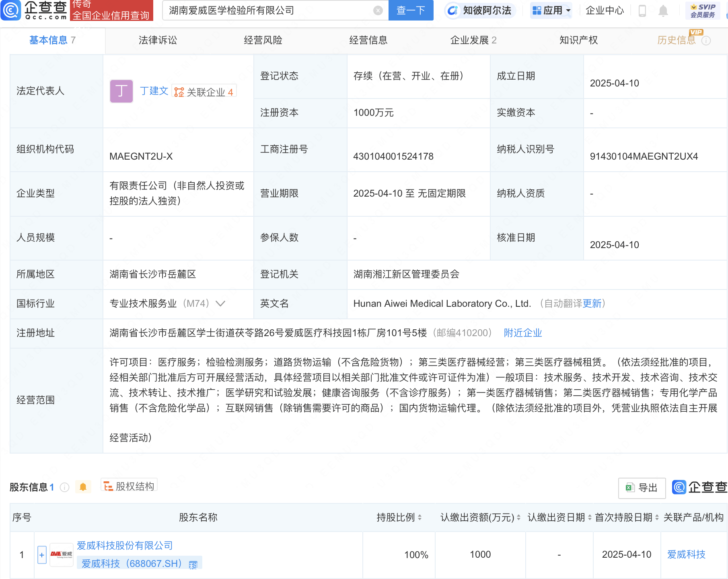The height and width of the screenshot is (579, 728).
Task: Switch to the 经营风险 tab
Action: (x=263, y=40)
